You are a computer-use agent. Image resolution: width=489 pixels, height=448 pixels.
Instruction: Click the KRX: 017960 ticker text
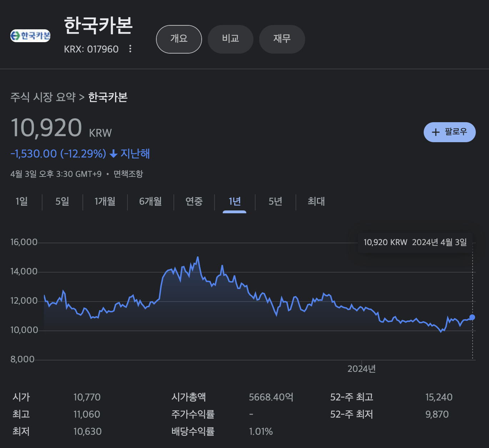click(91, 49)
